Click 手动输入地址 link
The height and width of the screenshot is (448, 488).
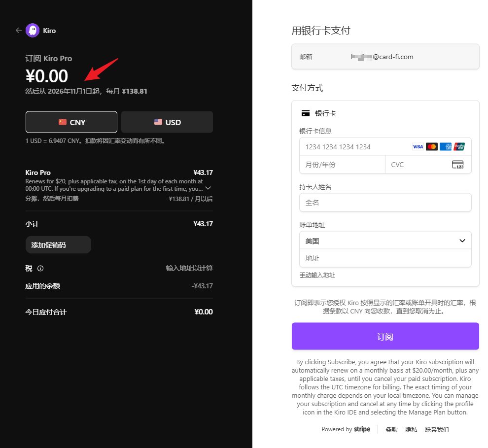tap(317, 275)
